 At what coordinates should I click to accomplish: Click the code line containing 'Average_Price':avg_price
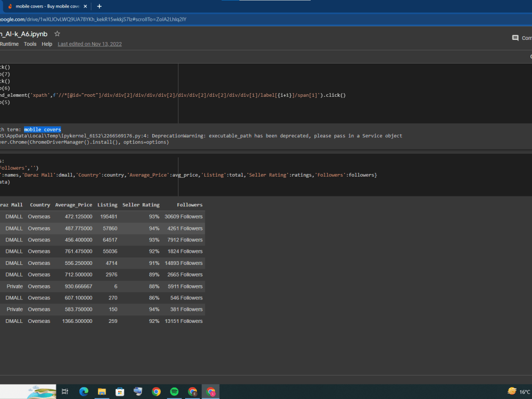pyautogui.click(x=189, y=175)
